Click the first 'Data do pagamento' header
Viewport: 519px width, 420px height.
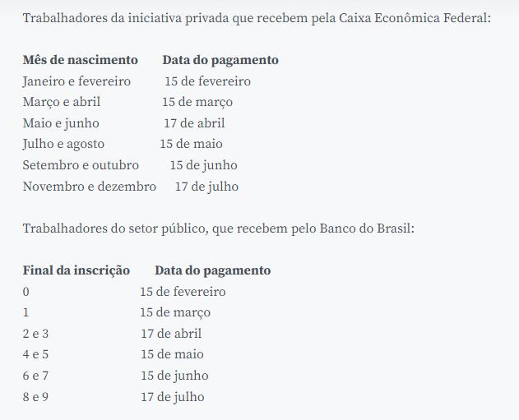(x=220, y=60)
